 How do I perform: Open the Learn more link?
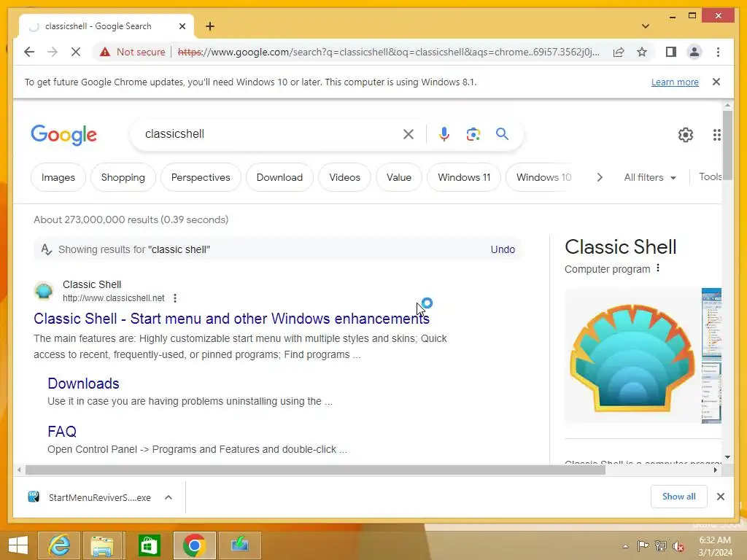(675, 82)
